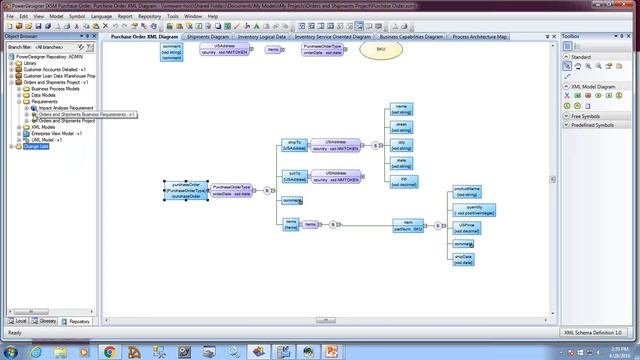Open Google Chrome from the taskbar
640x360 pixels.
(x=109, y=352)
